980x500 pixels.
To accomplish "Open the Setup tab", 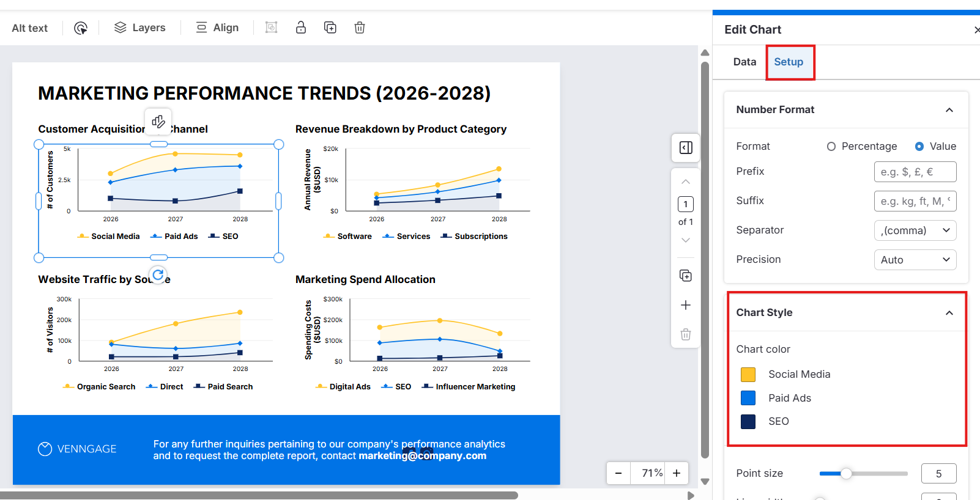I will point(789,62).
